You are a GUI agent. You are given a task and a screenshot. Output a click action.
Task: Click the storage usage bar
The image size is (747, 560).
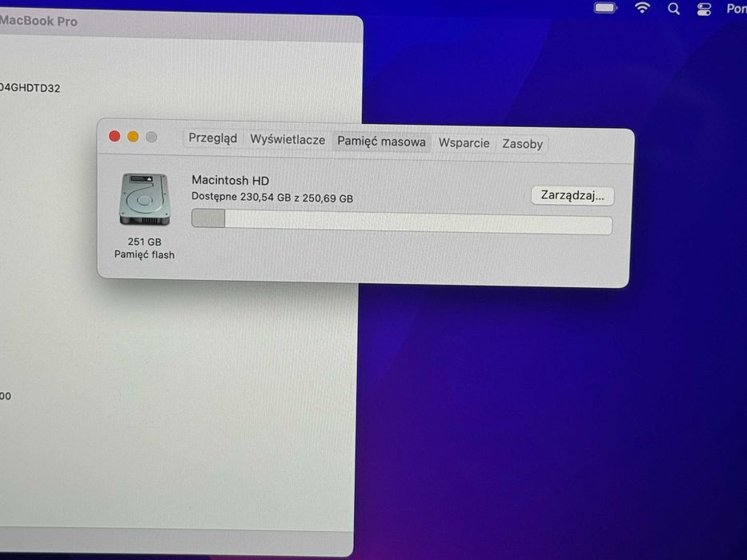(x=402, y=222)
